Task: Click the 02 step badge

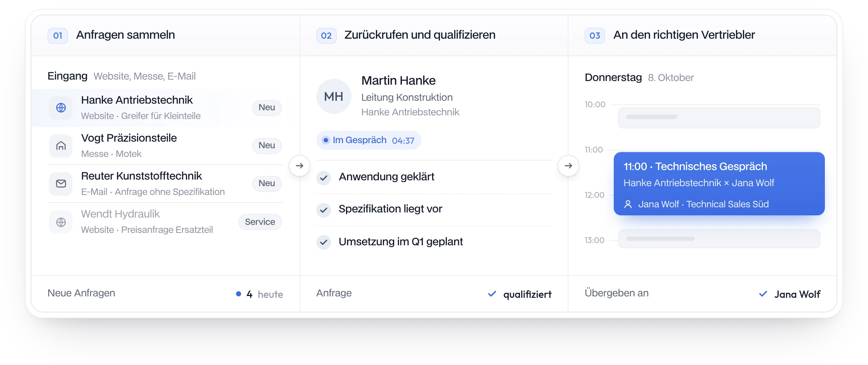Action: click(x=326, y=35)
